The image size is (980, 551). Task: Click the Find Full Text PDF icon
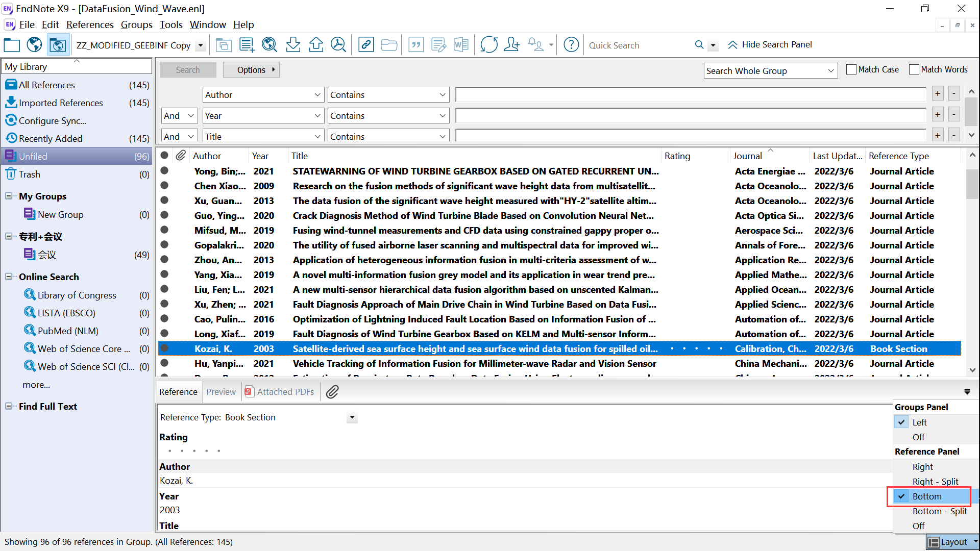tap(338, 45)
